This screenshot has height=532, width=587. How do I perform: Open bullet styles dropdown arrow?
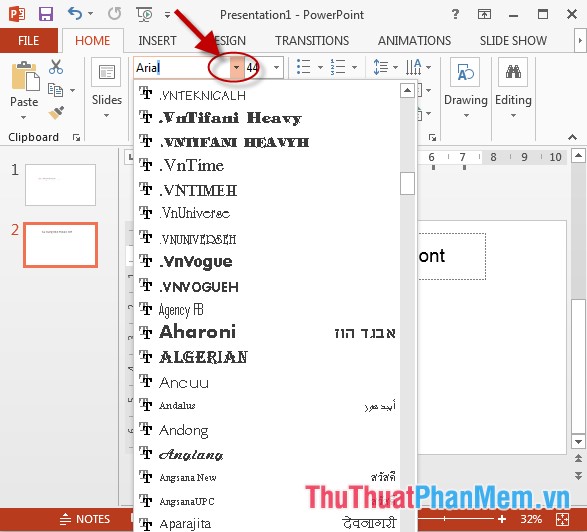click(x=320, y=67)
